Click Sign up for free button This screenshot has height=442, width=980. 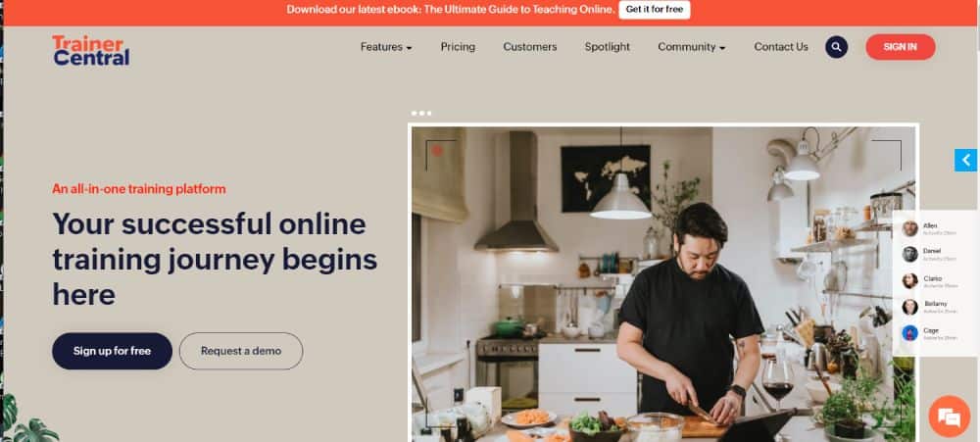point(112,351)
